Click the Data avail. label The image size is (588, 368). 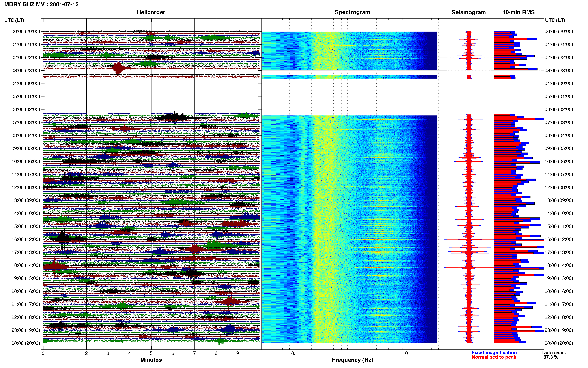click(x=554, y=352)
